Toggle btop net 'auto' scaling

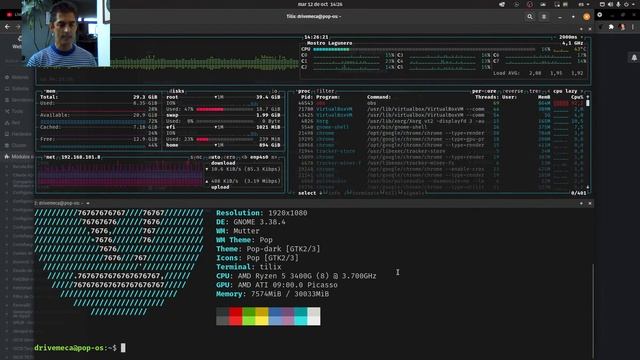[214, 157]
